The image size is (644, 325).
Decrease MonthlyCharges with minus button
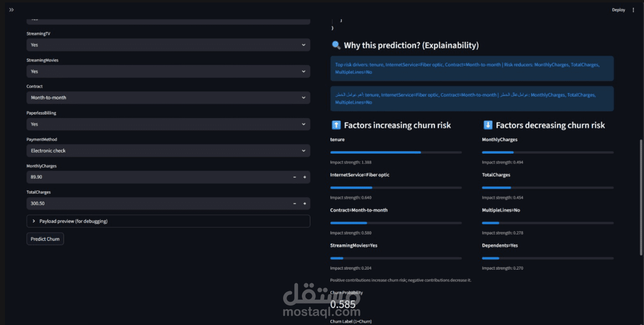pos(294,177)
